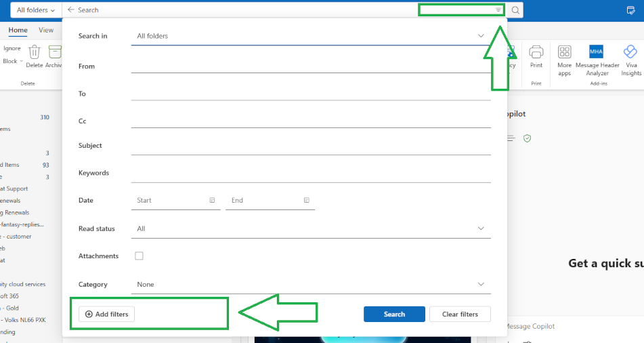
Task: Click the magnifying glass search icon
Action: click(x=515, y=10)
